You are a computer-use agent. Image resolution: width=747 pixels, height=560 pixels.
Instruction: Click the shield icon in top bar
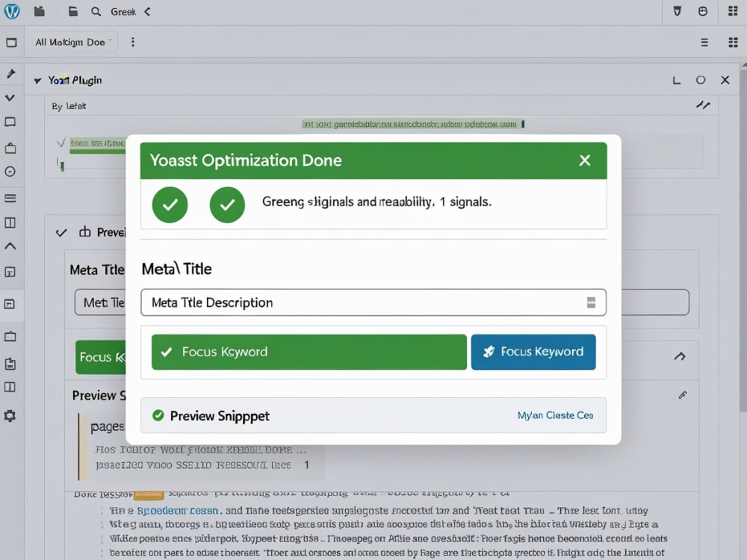pyautogui.click(x=677, y=11)
